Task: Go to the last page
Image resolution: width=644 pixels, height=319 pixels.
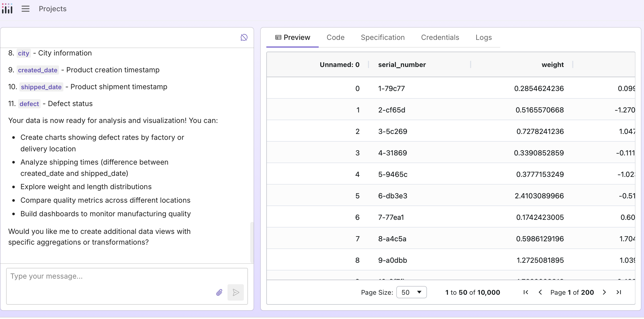Action: [619, 292]
